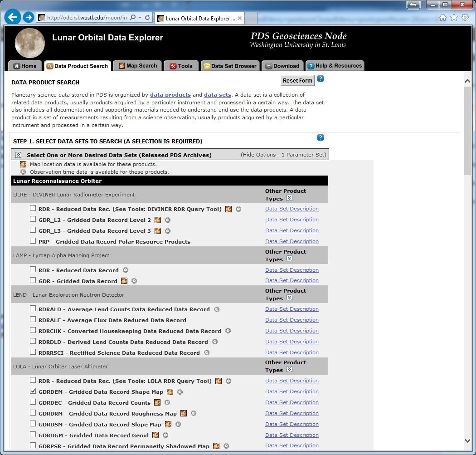Switch to the Home tab
This screenshot has width=476, height=455.
click(x=25, y=66)
